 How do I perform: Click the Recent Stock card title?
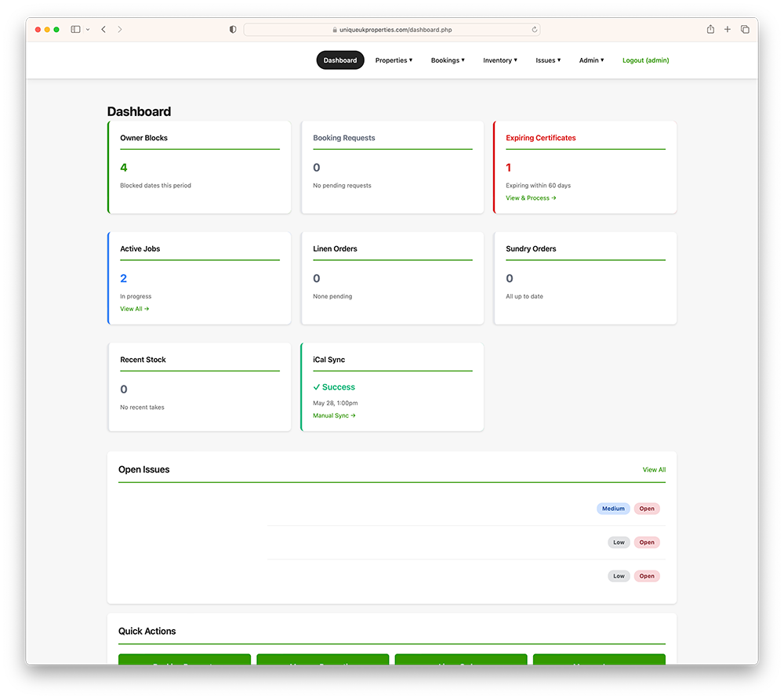pyautogui.click(x=143, y=360)
